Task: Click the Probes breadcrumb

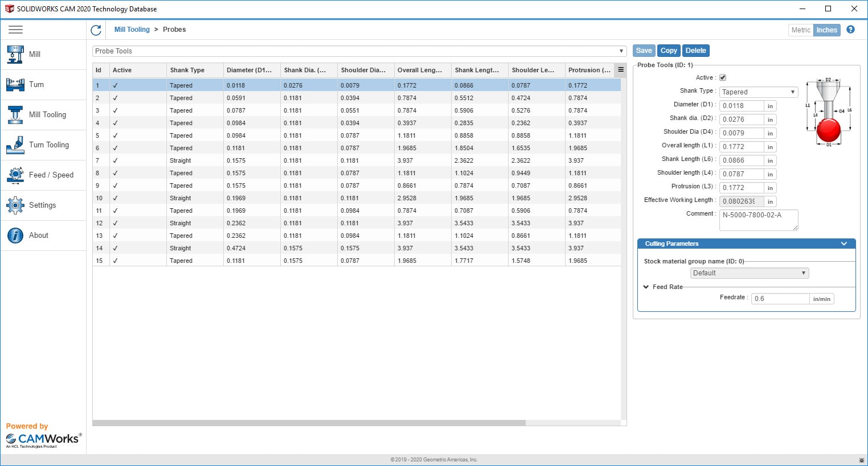Action: click(x=174, y=30)
